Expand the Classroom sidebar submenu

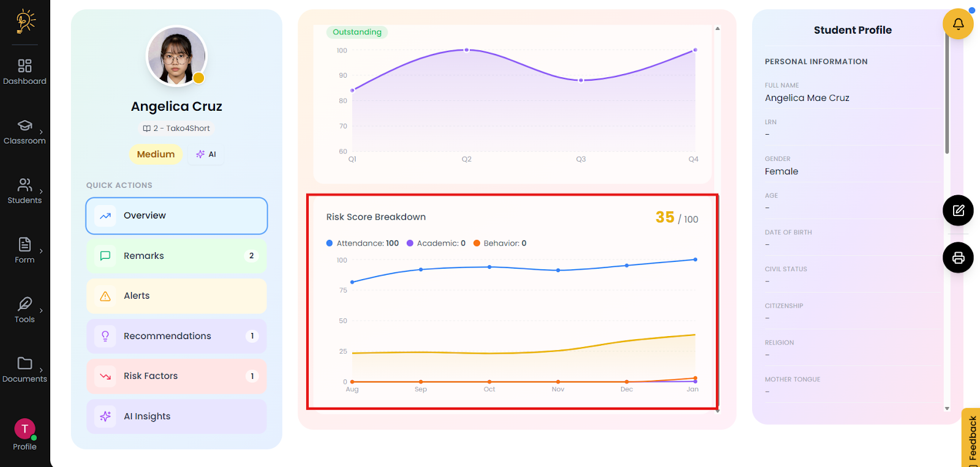pos(41,132)
